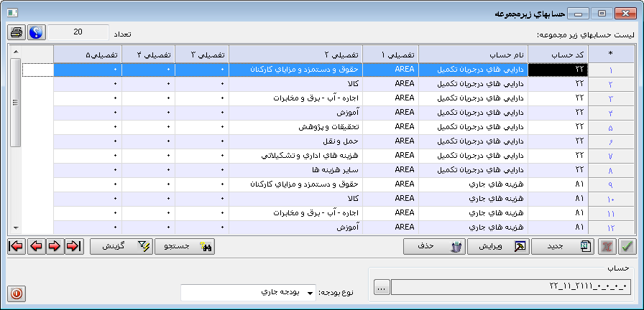
Task: Click the red power exit icon
Action: click(x=17, y=293)
